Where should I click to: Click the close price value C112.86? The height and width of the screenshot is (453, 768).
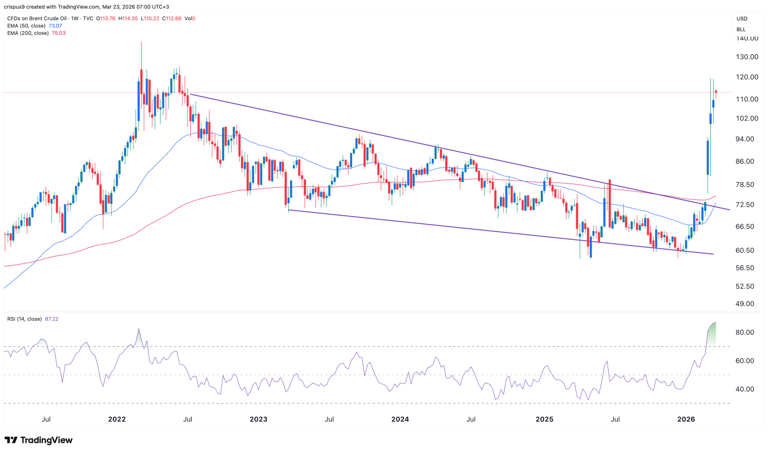pos(172,19)
